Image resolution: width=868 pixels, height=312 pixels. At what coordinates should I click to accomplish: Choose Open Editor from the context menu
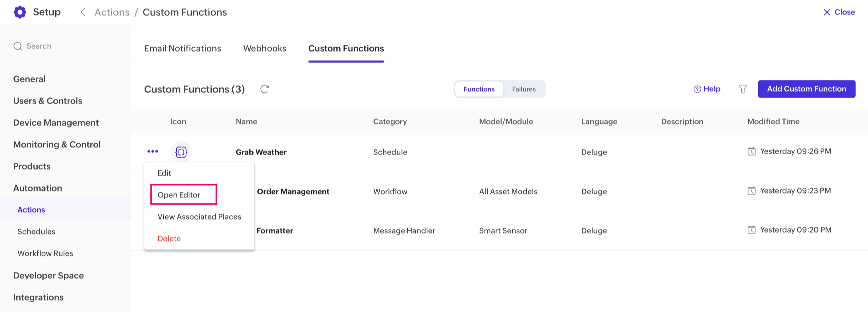(179, 195)
